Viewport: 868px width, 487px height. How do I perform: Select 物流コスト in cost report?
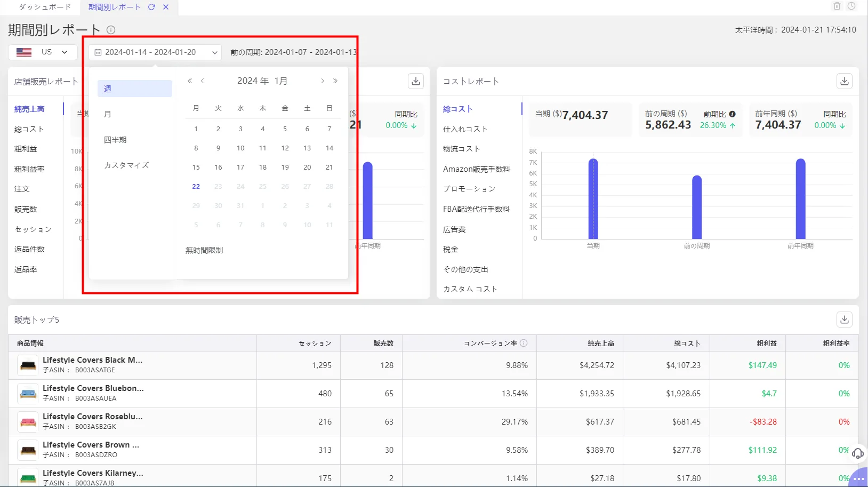click(x=462, y=149)
